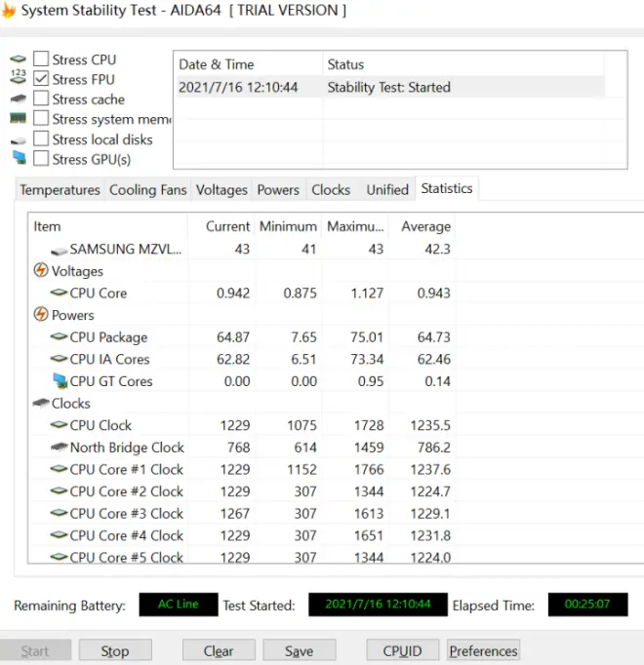Click the CPU GT Cores monitor icon
The image size is (644, 665).
tap(59, 381)
